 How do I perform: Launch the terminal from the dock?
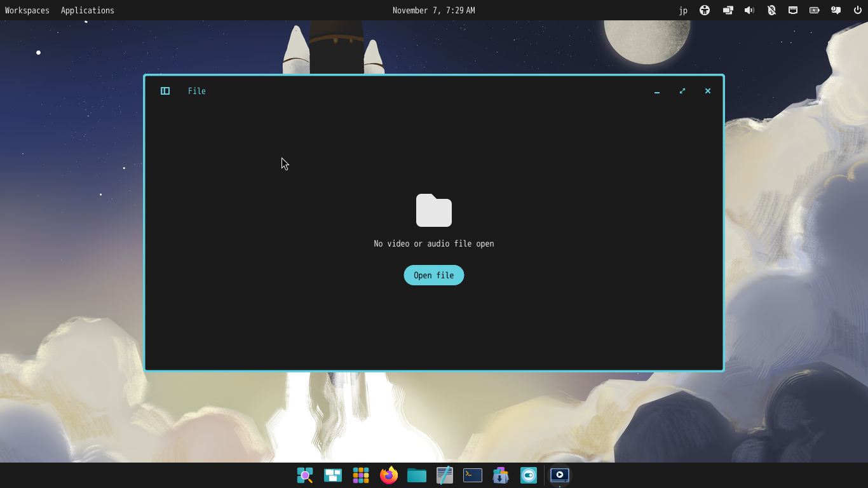473,475
